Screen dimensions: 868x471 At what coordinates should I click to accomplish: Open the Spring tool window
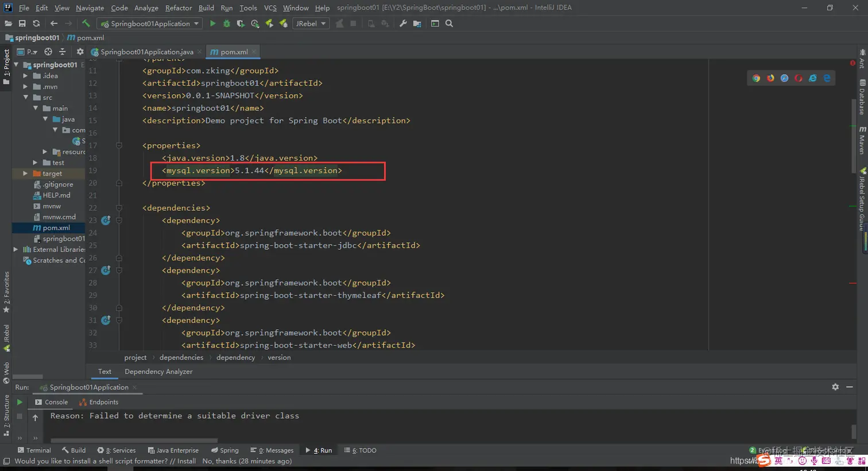click(224, 450)
